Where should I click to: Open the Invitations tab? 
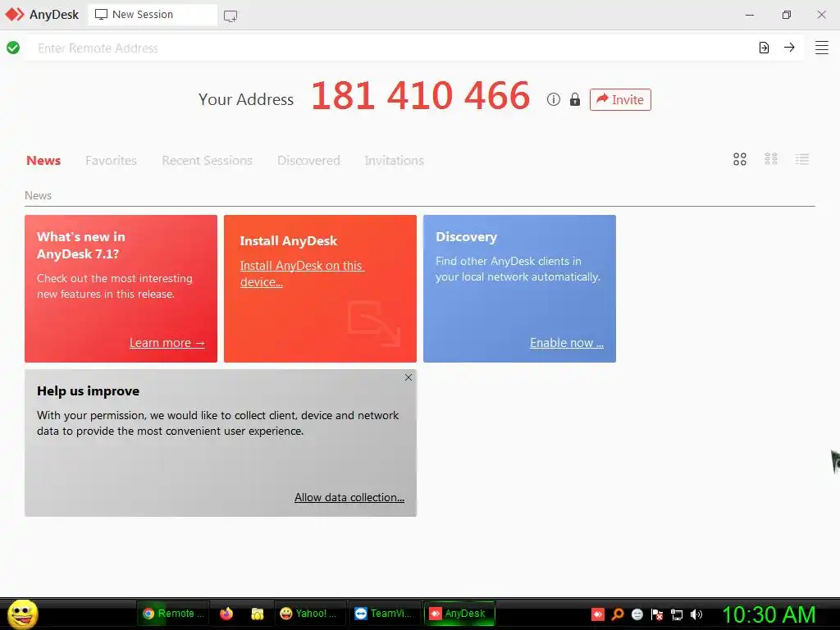tap(394, 160)
